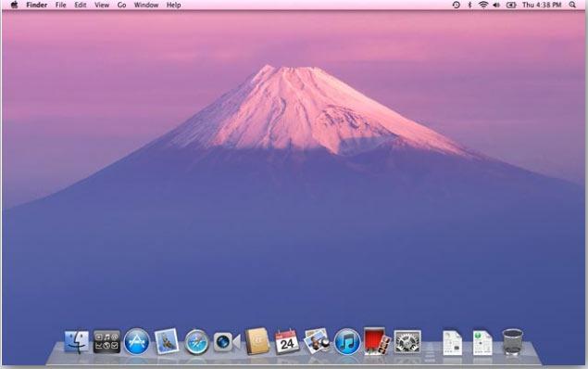Click the Spotlight search magnifier
This screenshot has width=588, height=369.
[x=572, y=5]
